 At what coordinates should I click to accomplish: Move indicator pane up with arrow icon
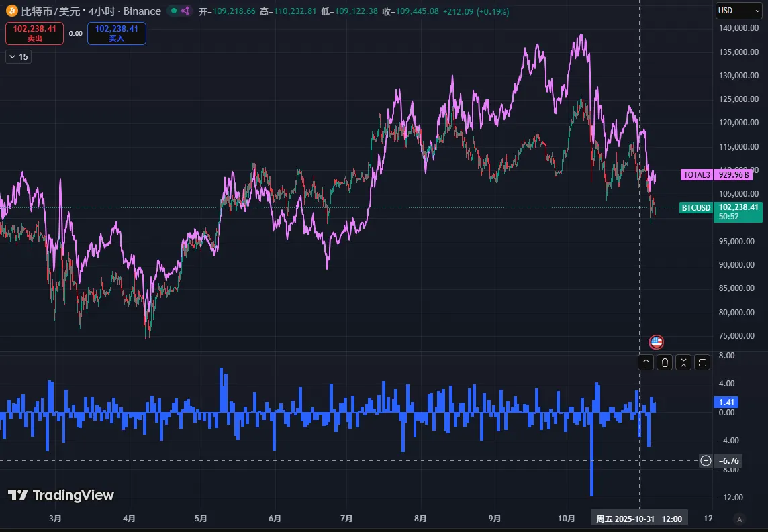click(x=646, y=362)
